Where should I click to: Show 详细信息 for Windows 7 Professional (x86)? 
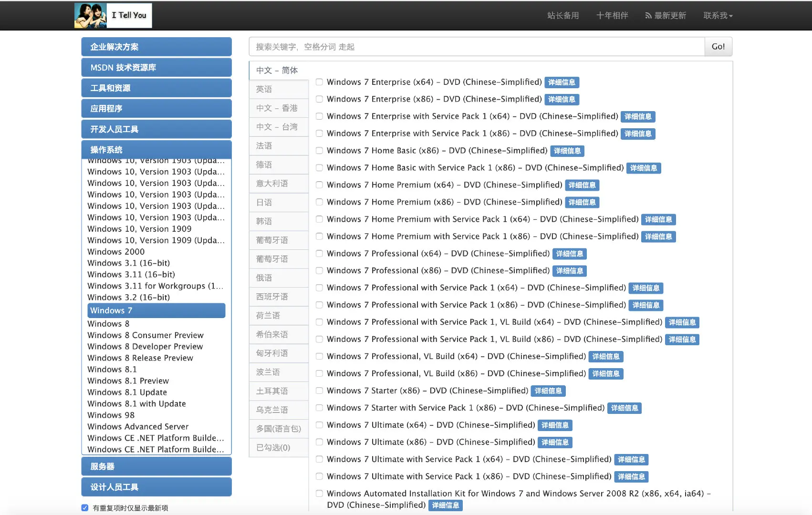click(570, 271)
